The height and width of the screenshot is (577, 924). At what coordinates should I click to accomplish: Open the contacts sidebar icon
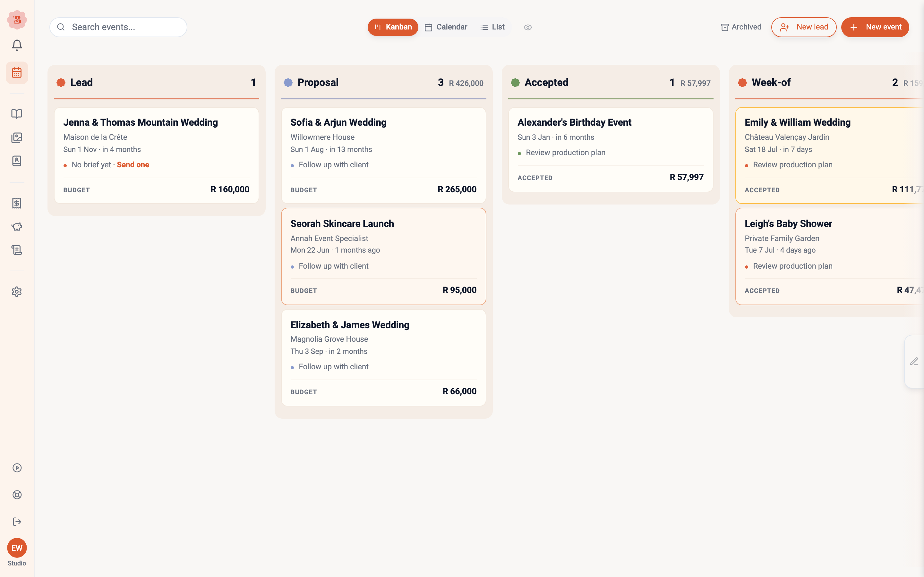pyautogui.click(x=17, y=161)
